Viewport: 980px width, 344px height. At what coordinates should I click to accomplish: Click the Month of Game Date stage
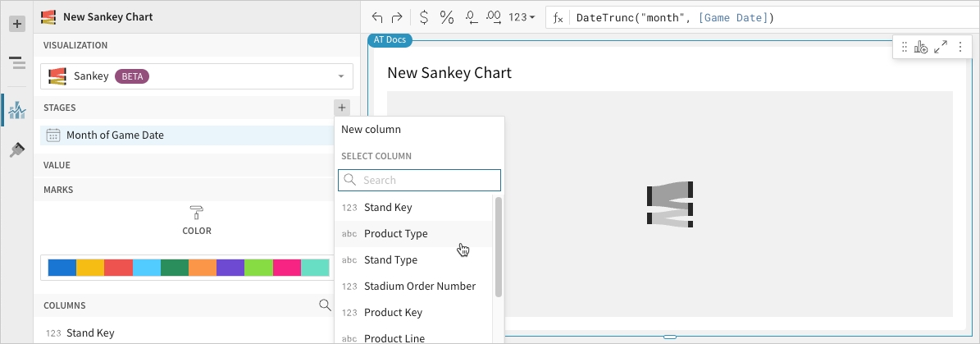pos(115,135)
